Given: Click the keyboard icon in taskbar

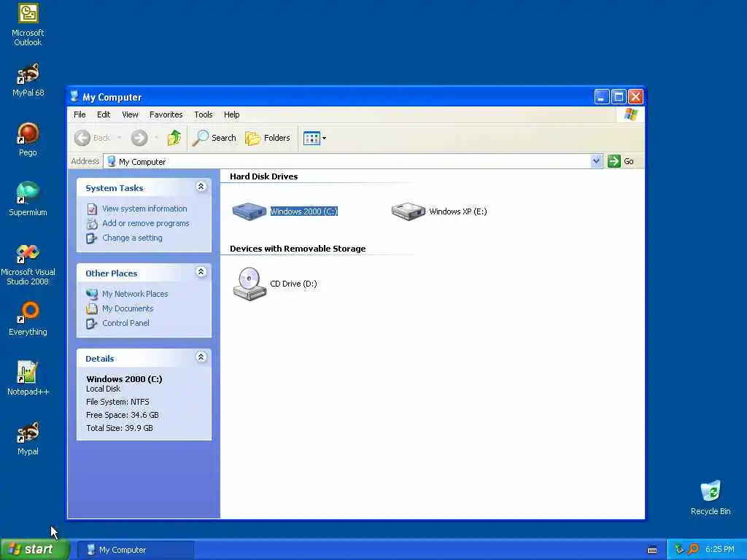Looking at the screenshot, I should coord(652,550).
